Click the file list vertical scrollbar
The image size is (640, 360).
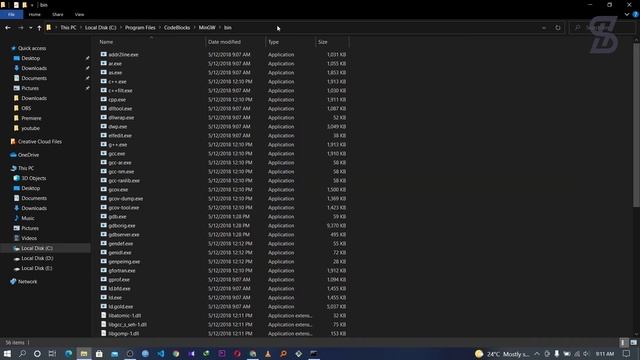(x=636, y=124)
